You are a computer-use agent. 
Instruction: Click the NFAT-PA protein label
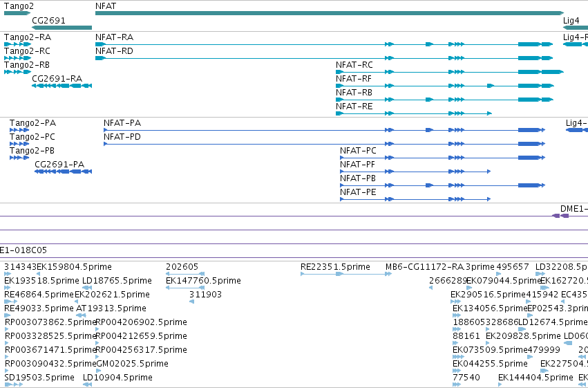click(x=122, y=122)
